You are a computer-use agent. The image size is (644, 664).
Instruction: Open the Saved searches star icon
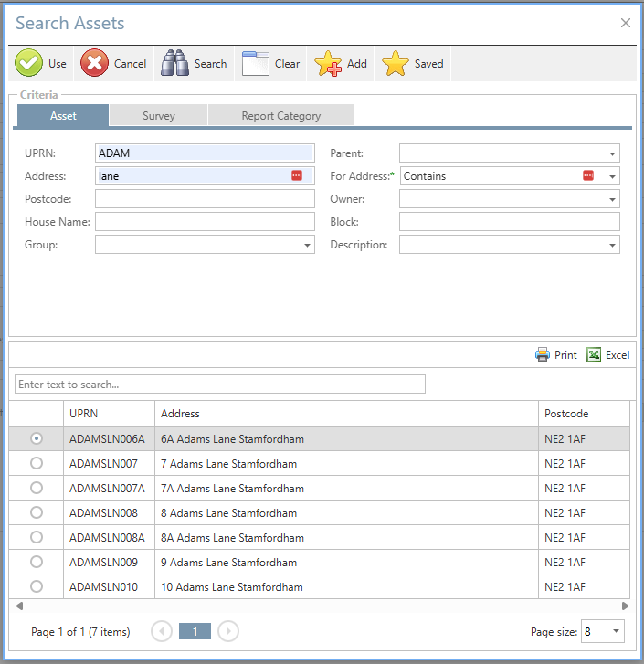tap(395, 64)
